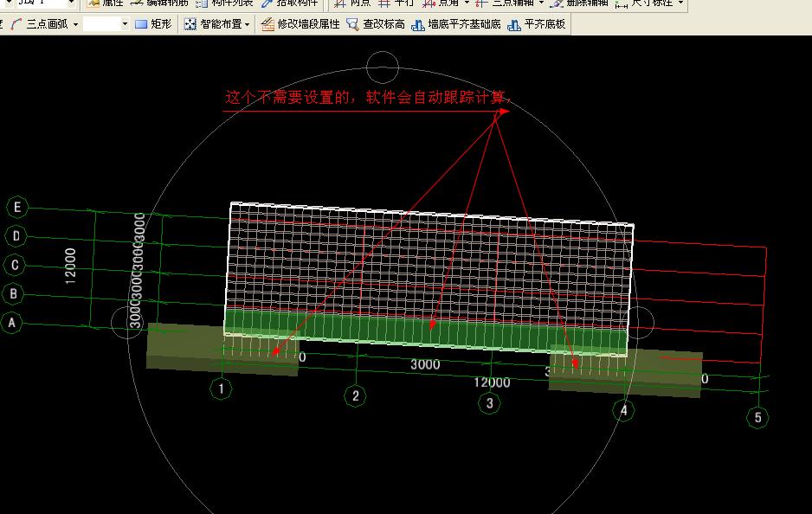Click the 墙底平齐基础底 text button
The width and height of the screenshot is (812, 514).
465,24
